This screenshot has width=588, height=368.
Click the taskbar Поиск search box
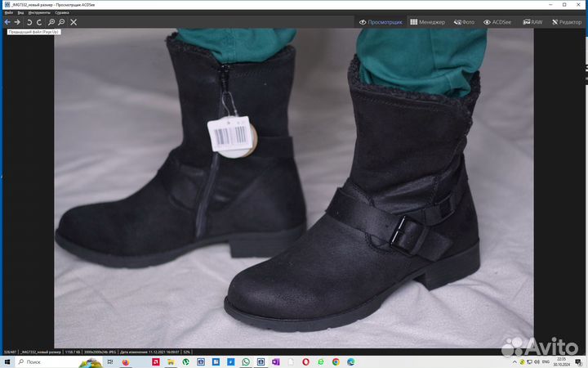[58, 362]
